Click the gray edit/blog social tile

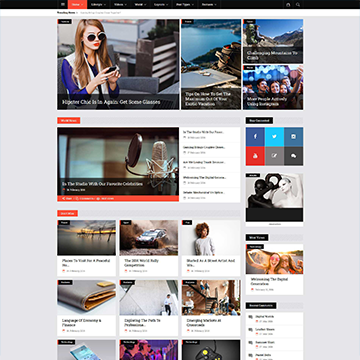point(275,156)
